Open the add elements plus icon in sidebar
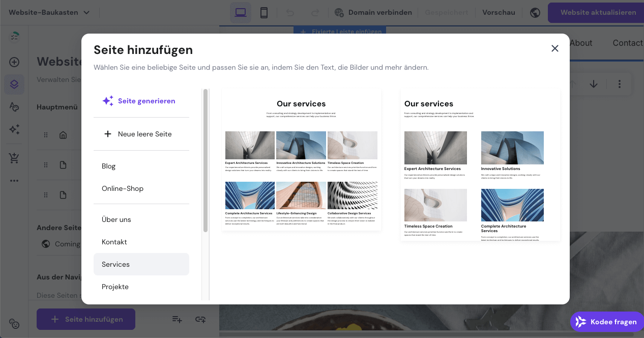Image resolution: width=644 pixels, height=338 pixels. [x=14, y=62]
